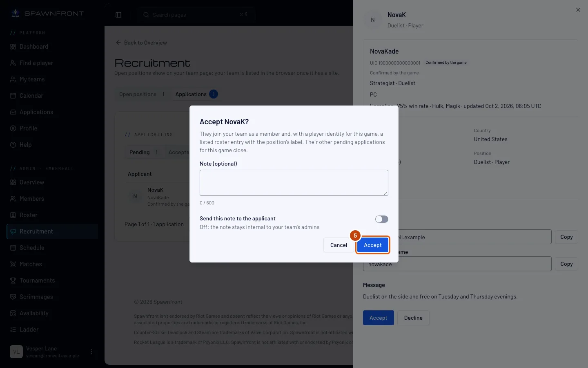Open the Matches page

coord(52,264)
